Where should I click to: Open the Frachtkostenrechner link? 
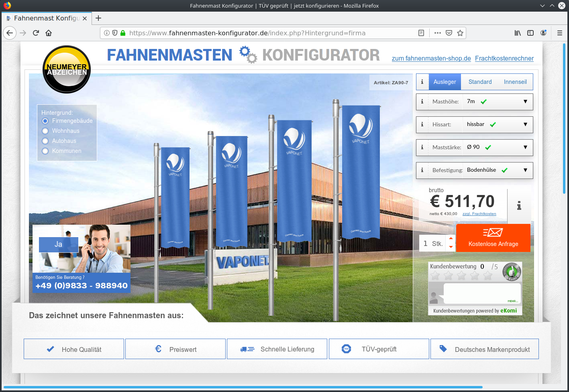pos(504,59)
